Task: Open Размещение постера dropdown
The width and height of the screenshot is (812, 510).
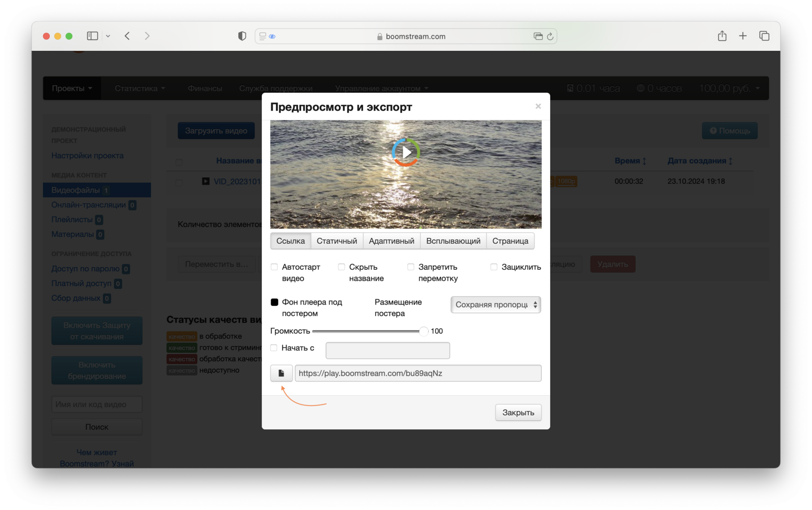Action: pos(496,305)
